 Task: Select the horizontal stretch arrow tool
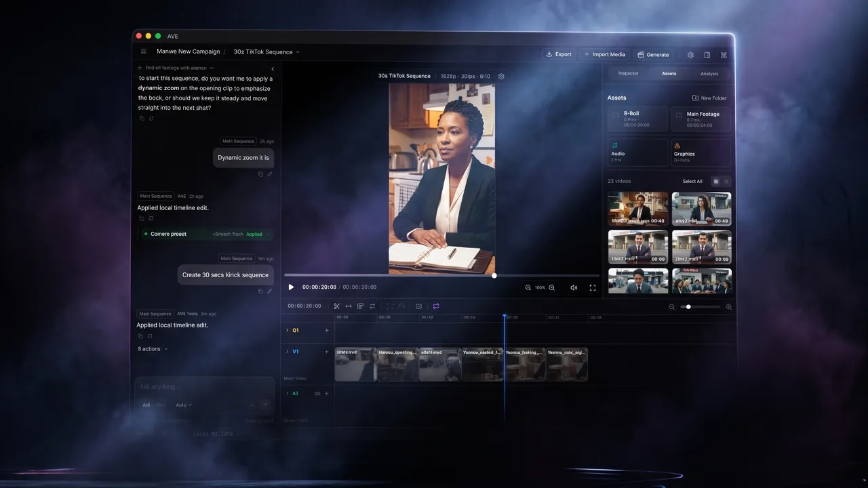[x=349, y=306]
